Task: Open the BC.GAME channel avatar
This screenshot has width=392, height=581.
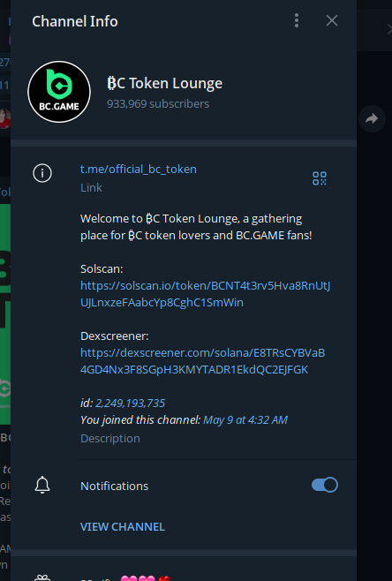Action: 59,92
